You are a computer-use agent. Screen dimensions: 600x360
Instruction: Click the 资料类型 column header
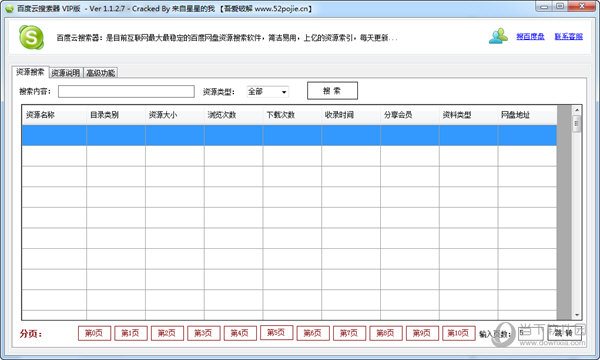(468, 115)
